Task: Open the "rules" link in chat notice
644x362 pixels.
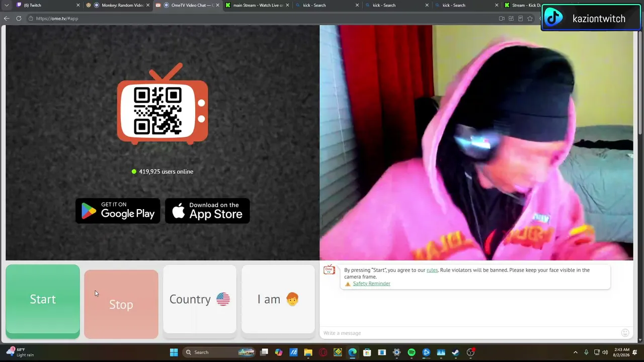Action: (x=432, y=270)
